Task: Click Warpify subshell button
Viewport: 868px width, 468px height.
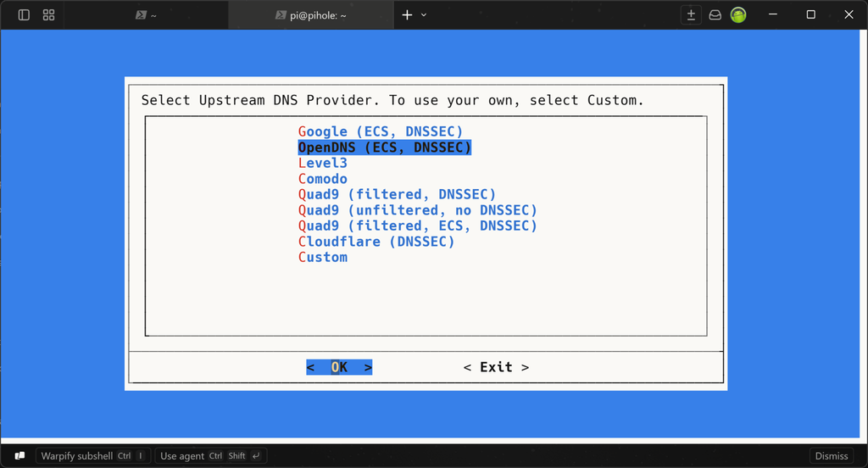Action: [x=93, y=456]
